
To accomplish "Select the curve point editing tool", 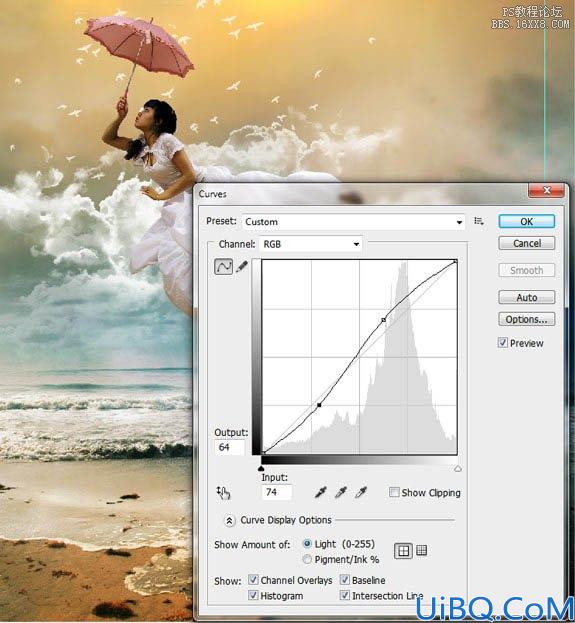I will click(223, 267).
